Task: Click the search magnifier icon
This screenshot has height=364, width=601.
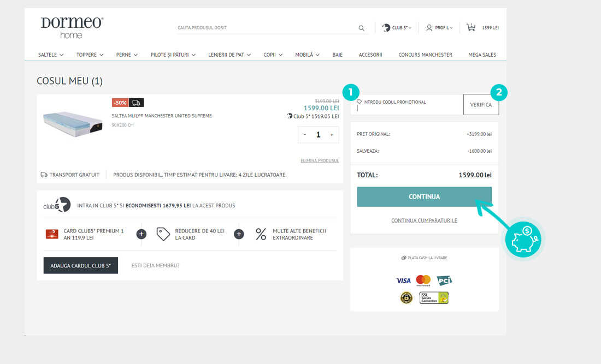Action: [362, 28]
